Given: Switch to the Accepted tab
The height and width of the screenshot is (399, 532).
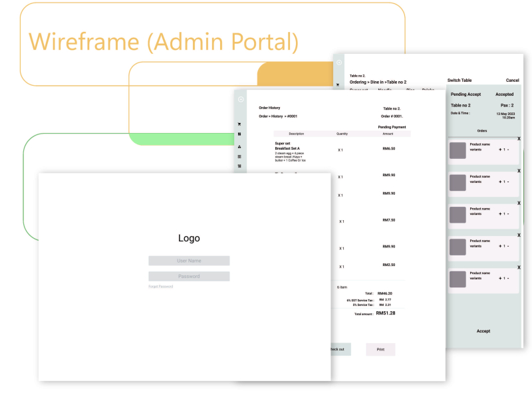Looking at the screenshot, I should (504, 94).
